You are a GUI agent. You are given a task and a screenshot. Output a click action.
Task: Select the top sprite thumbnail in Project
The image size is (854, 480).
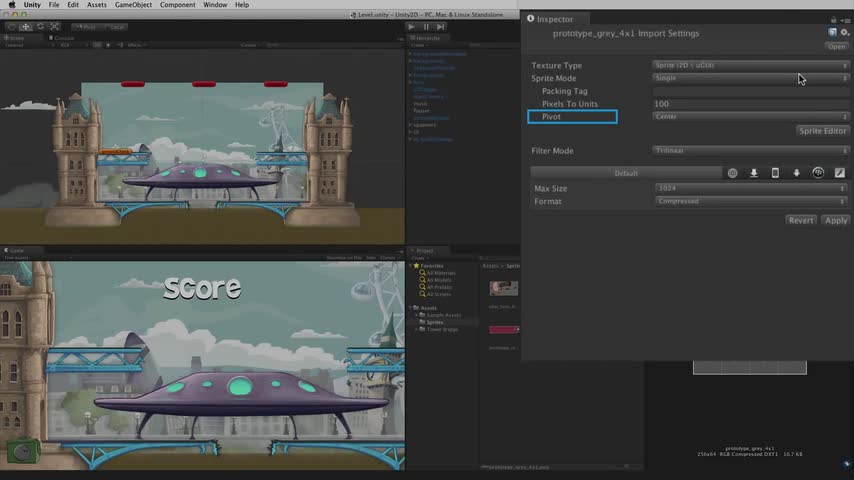pos(504,288)
